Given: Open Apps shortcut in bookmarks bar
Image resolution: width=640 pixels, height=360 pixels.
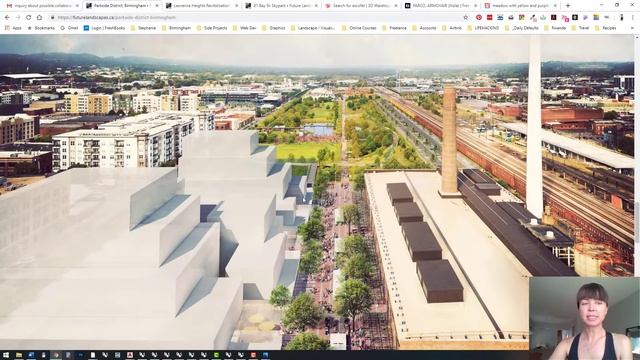Looking at the screenshot, I should [13, 28].
